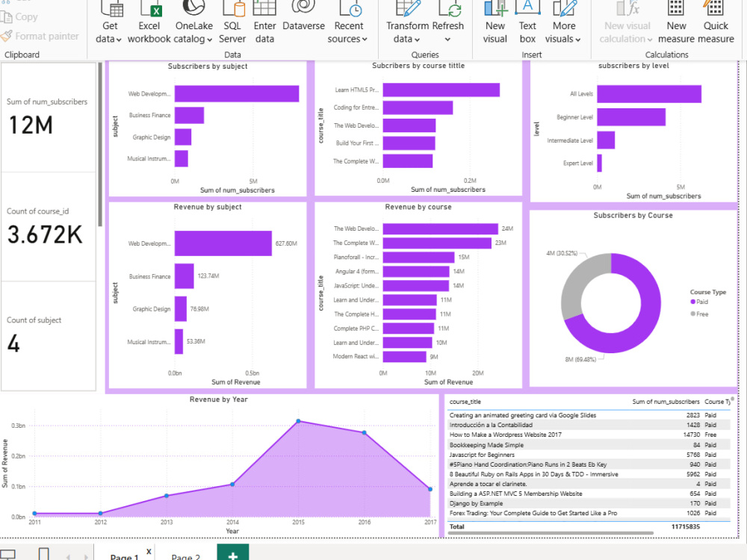747x560 pixels.
Task: Import an Excel workbook
Action: pos(149,23)
